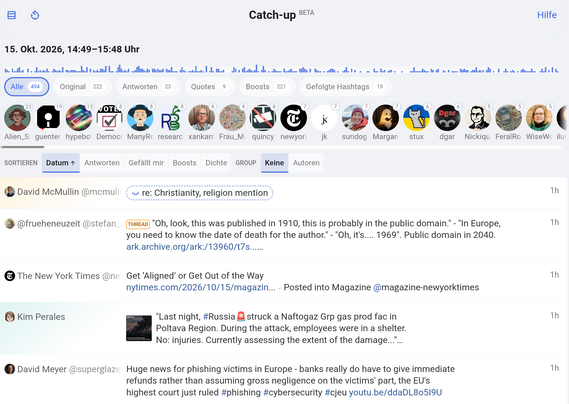The width and height of the screenshot is (569, 404).
Task: Select the Gefolgte Hashtags 19 filter
Action: click(345, 87)
